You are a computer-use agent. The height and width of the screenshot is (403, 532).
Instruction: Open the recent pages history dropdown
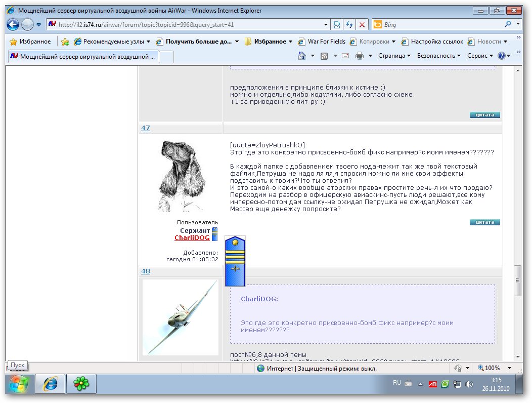pos(38,25)
